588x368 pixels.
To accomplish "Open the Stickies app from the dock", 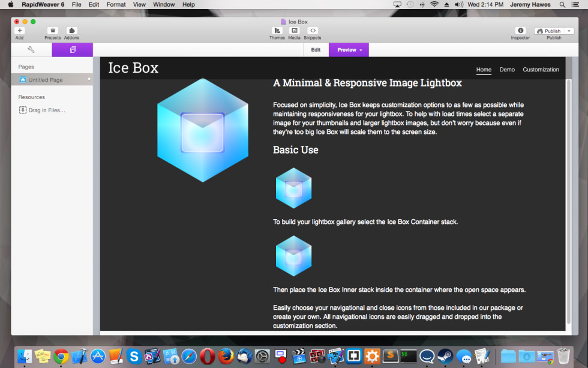I will tap(43, 357).
